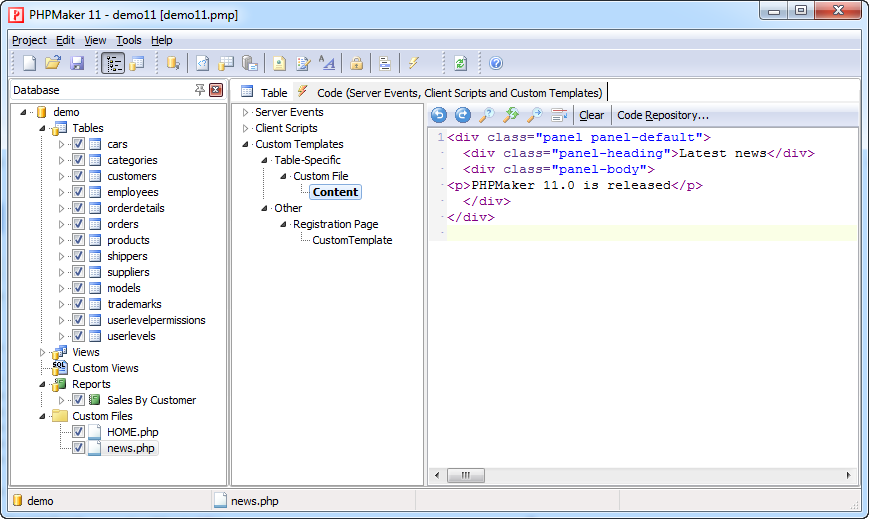Click the Replace magnifier with green arrows icon
This screenshot has height=519, width=869.
tap(511, 115)
